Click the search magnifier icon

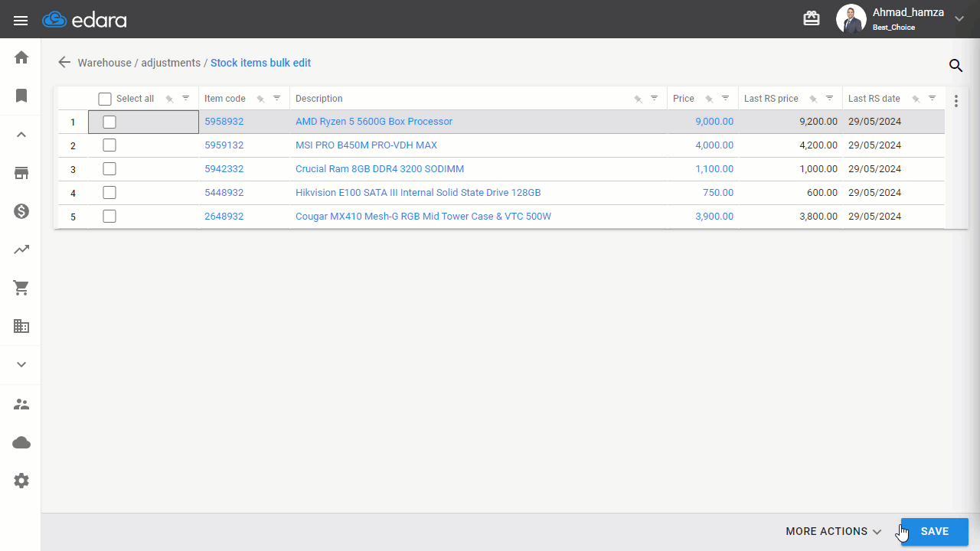click(x=955, y=66)
